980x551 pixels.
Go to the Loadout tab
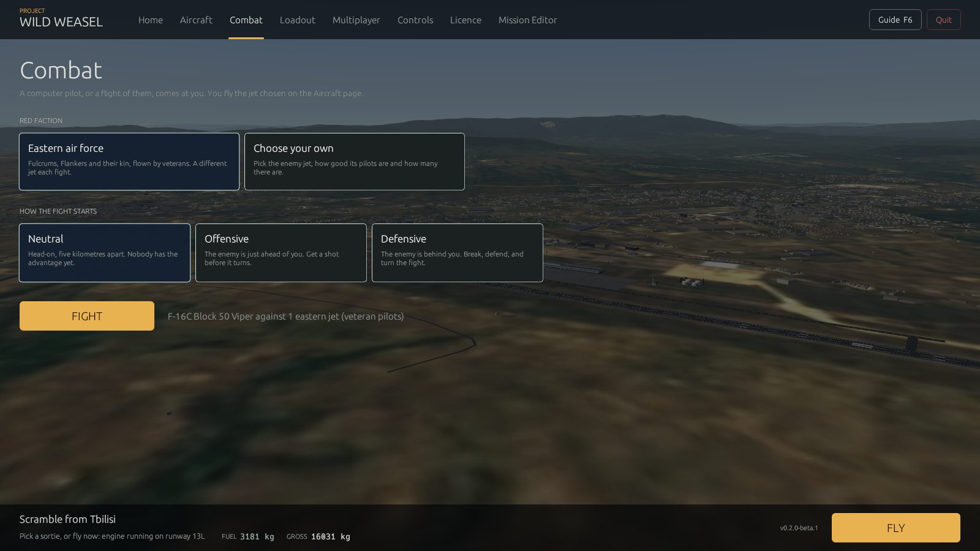pos(297,20)
